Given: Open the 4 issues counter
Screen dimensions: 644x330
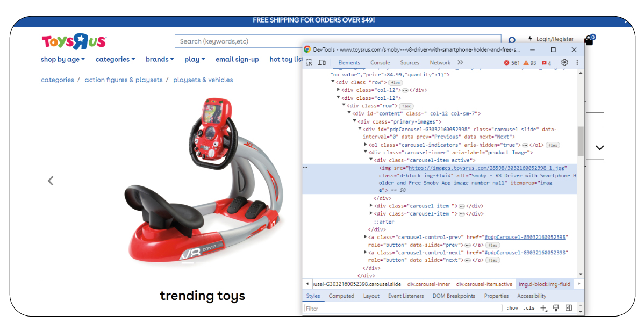Looking at the screenshot, I should (x=546, y=63).
